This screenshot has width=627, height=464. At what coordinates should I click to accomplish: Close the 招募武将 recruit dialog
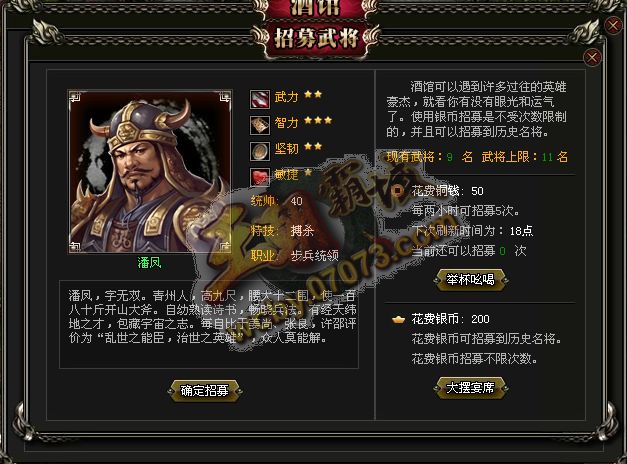(x=592, y=58)
